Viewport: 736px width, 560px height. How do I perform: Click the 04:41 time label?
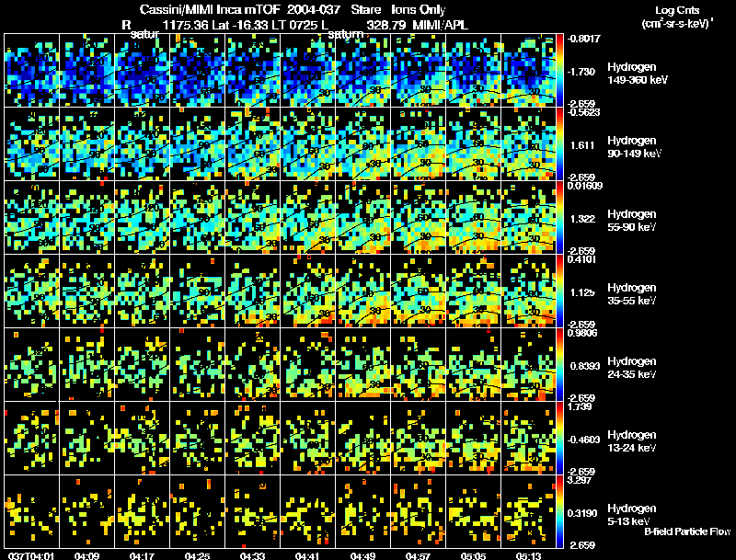pos(307,555)
